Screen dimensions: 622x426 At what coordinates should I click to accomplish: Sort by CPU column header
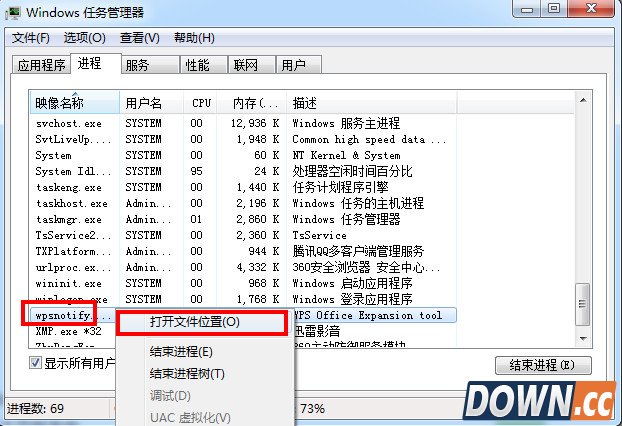[201, 103]
